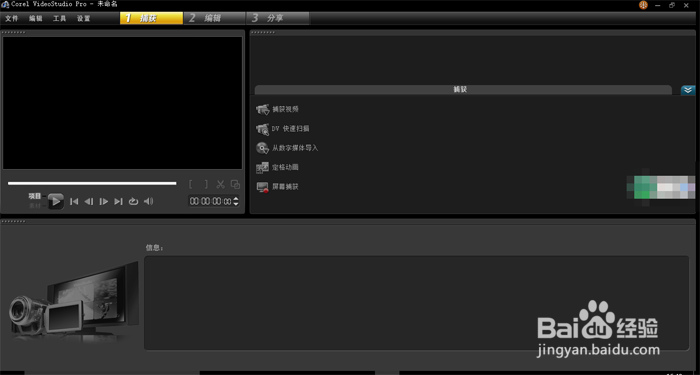This screenshot has width=700, height=375.
Task: Close the Corel VideoStudio Pro window
Action: [687, 5]
